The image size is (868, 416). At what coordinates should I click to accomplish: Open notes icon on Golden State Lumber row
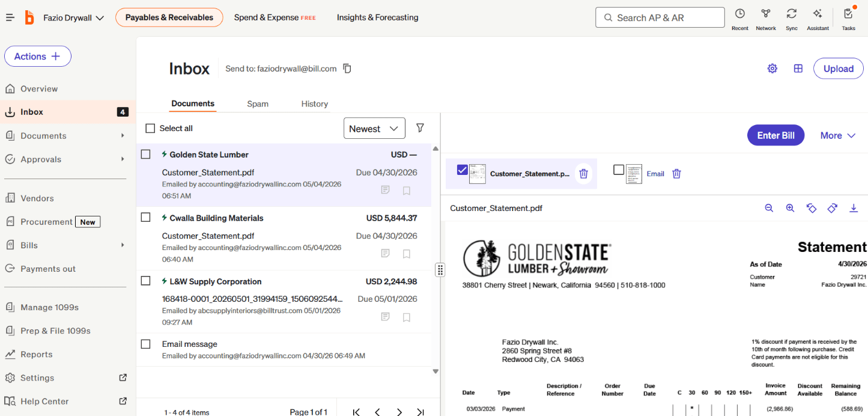386,190
